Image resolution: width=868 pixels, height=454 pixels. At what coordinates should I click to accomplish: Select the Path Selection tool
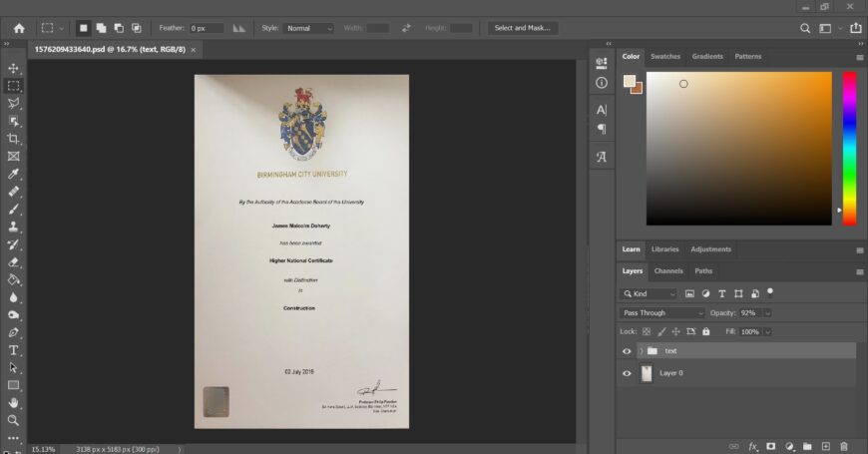point(13,367)
